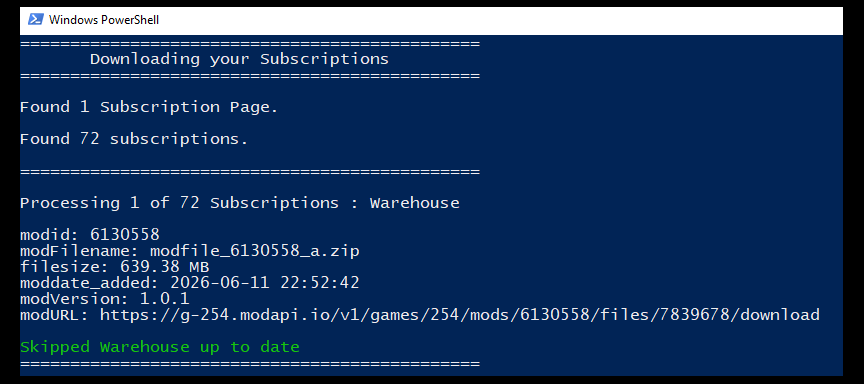864x384 pixels.
Task: Click the Windows PowerShell window title
Action: (104, 20)
